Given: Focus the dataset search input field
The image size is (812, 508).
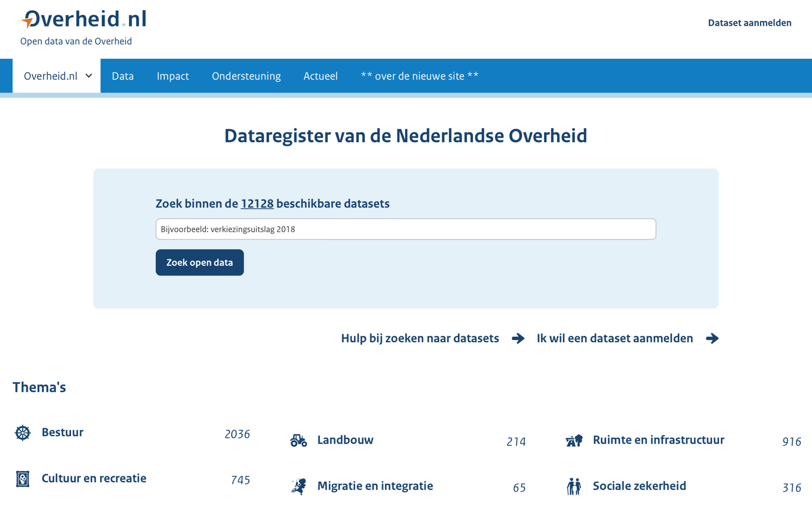Looking at the screenshot, I should 406,229.
